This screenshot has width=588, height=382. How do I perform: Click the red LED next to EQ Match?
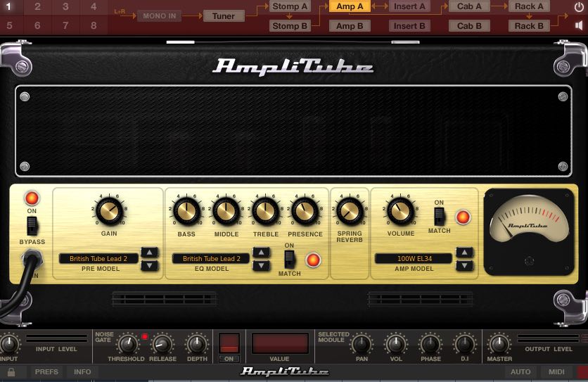(313, 260)
